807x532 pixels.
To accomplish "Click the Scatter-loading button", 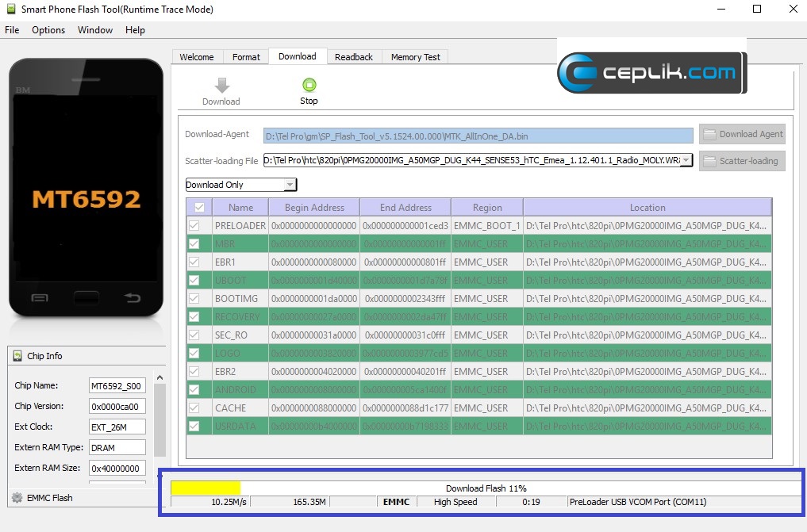I will pyautogui.click(x=742, y=161).
